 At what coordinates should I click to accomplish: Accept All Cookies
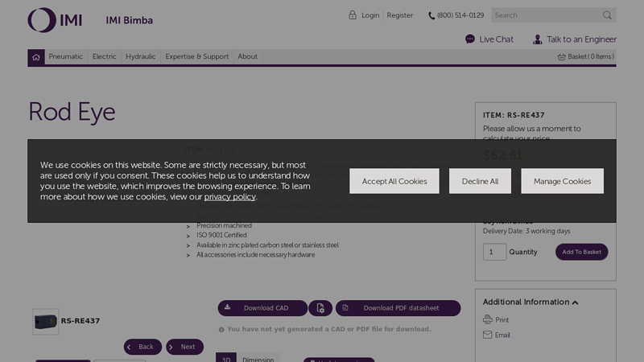click(394, 181)
